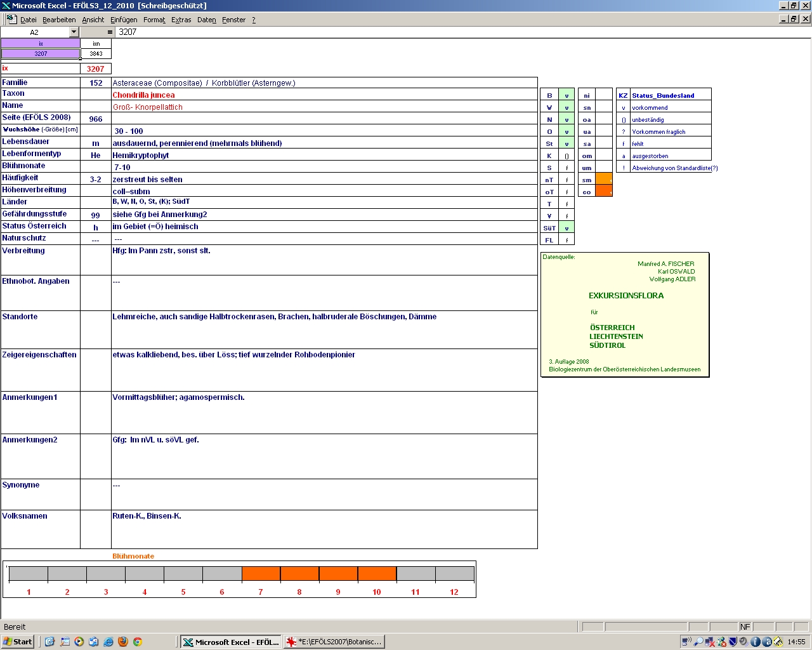This screenshot has width=812, height=650.
Task: Click the red 3207 value beside ix
Action: click(95, 69)
